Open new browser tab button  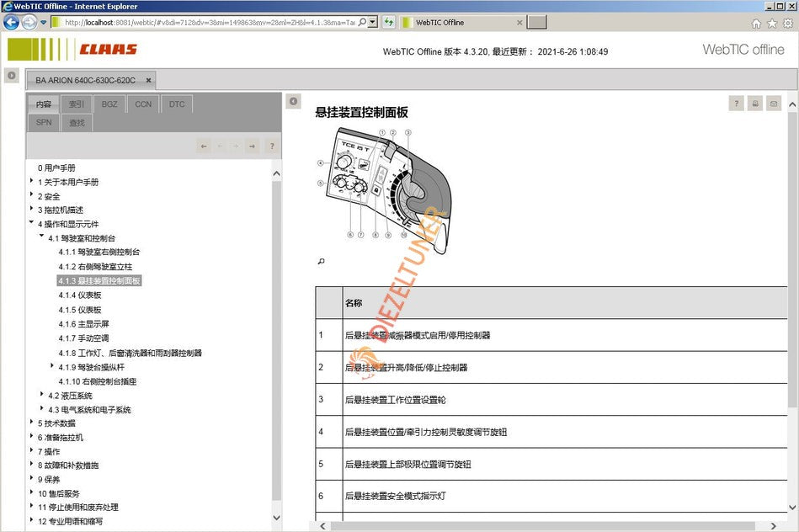coord(536,22)
